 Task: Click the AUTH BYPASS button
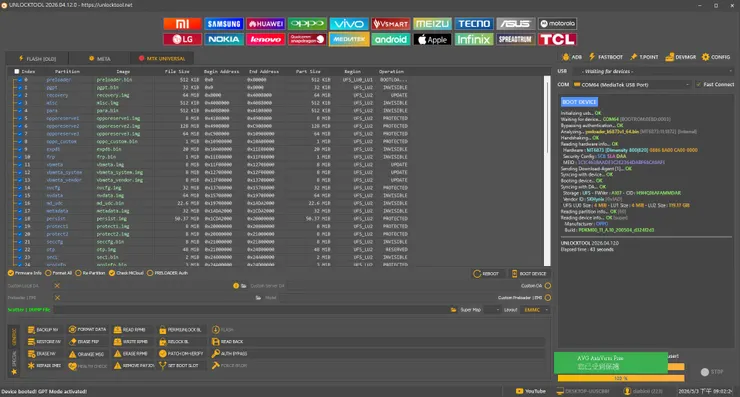(x=229, y=354)
